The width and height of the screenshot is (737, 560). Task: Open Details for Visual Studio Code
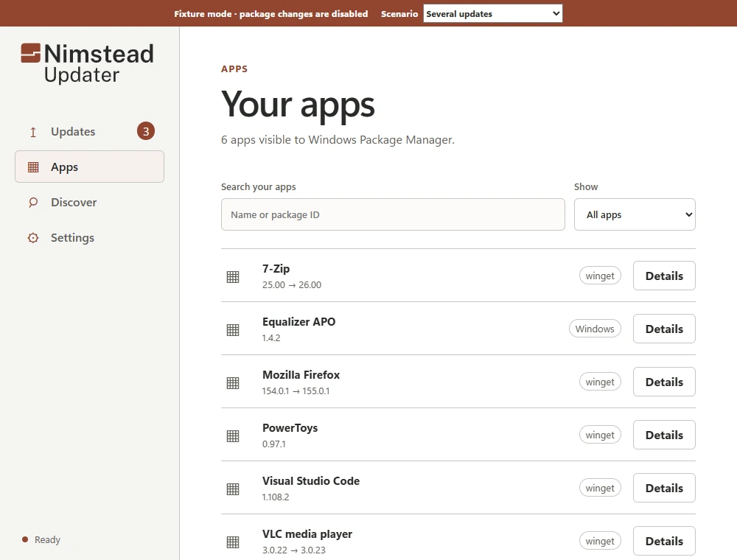(664, 488)
